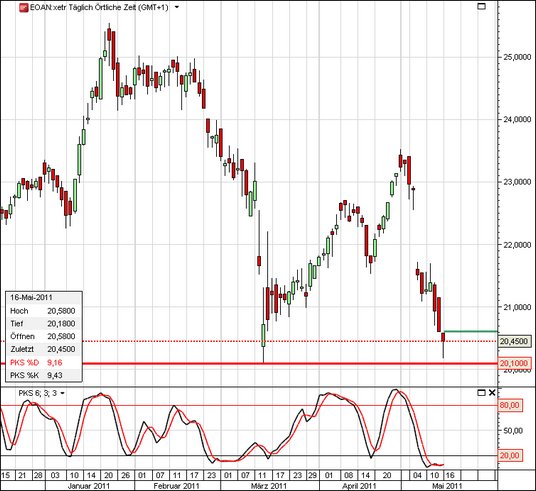Click the Tief 20,1800 value

61,323
